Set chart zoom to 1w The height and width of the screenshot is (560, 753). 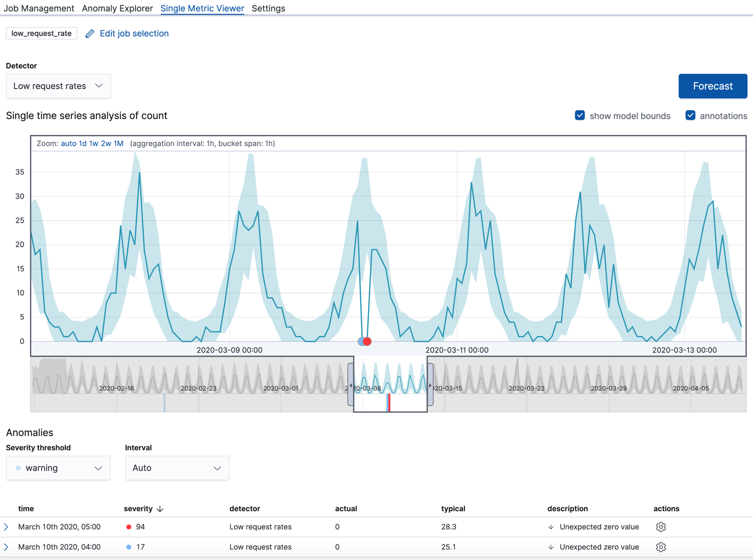click(93, 144)
